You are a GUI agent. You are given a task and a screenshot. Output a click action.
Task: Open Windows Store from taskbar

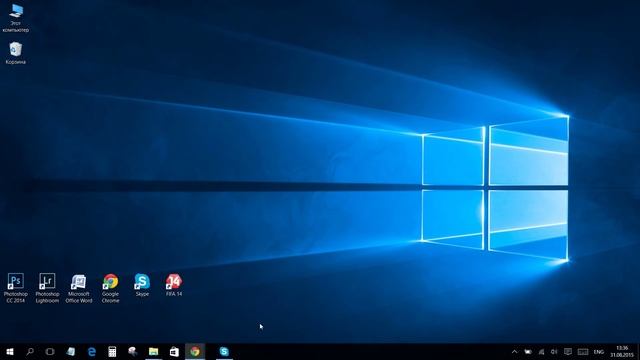[174, 351]
